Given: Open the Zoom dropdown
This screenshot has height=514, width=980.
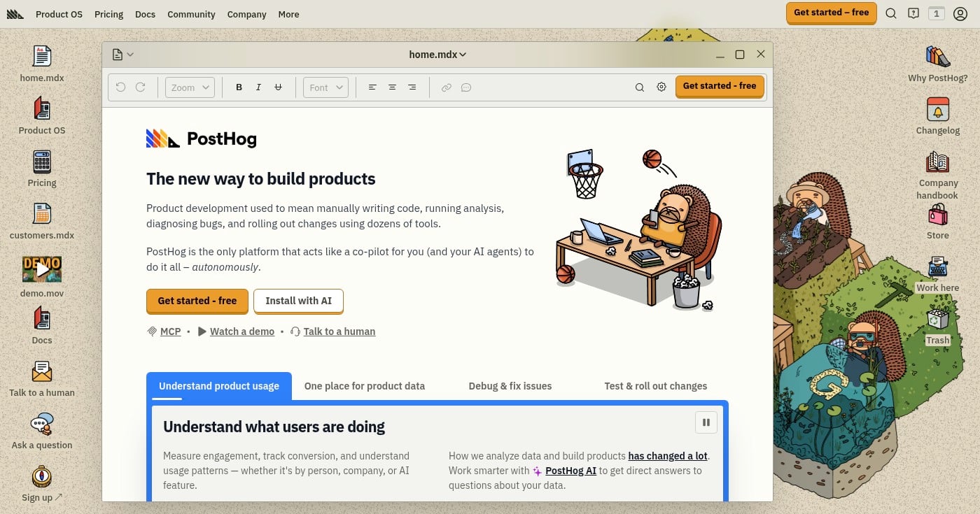Looking at the screenshot, I should (190, 87).
